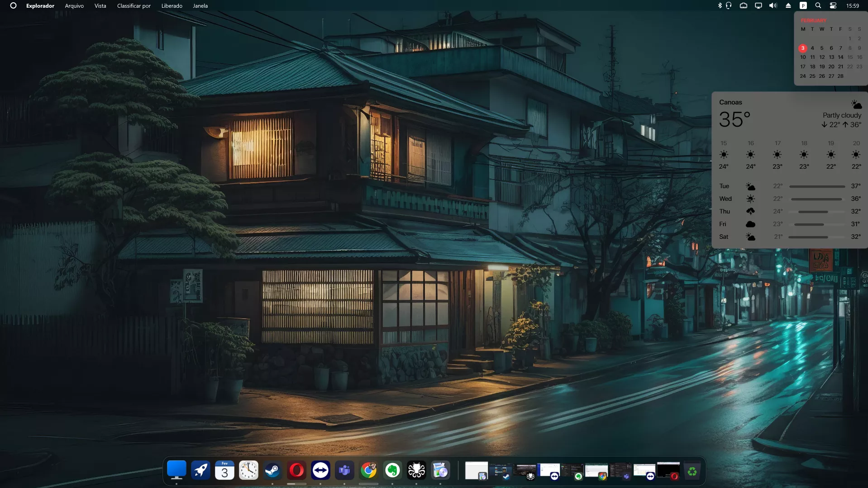Viewport: 868px width, 488px height.
Task: Open the Ethernet network status icon
Action: (744, 5)
